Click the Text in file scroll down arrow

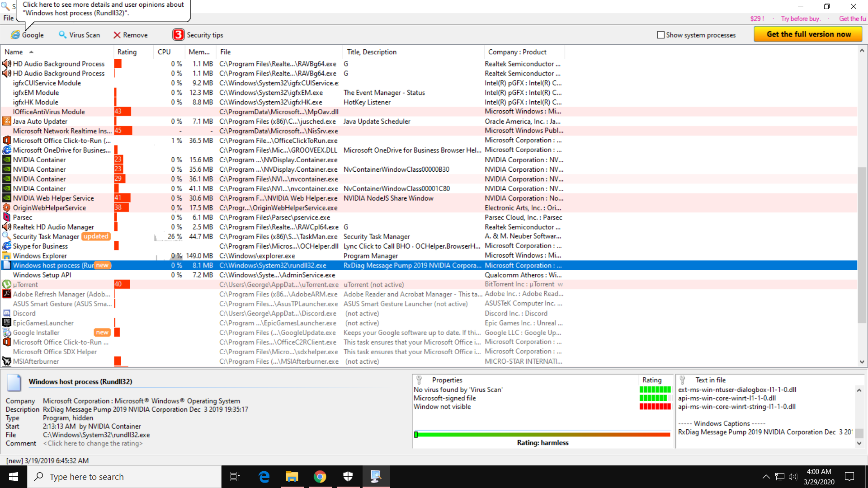pyautogui.click(x=859, y=443)
